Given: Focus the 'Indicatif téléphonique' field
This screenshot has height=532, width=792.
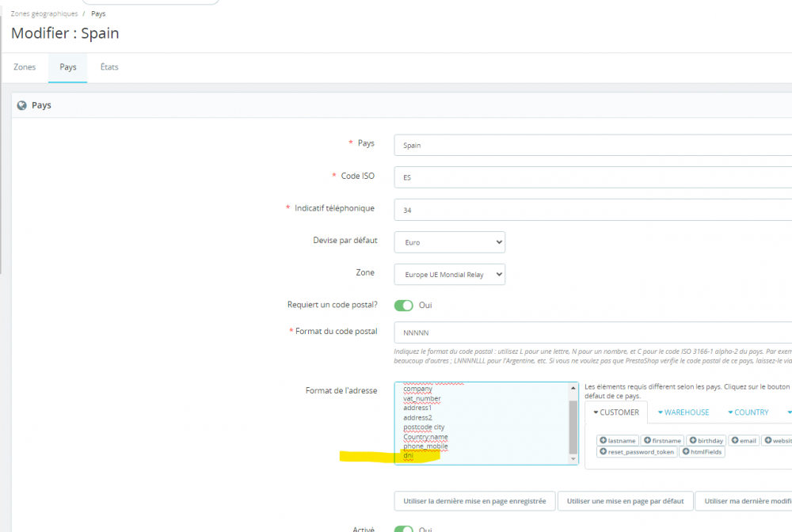Looking at the screenshot, I should pos(593,210).
